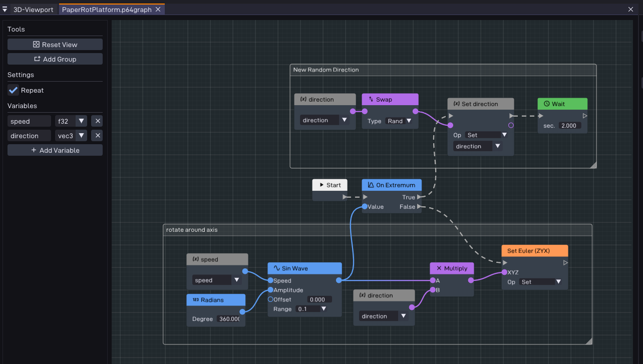This screenshot has height=364, width=643.
Task: Click the Set Euler input execution arrow
Action: (x=505, y=262)
